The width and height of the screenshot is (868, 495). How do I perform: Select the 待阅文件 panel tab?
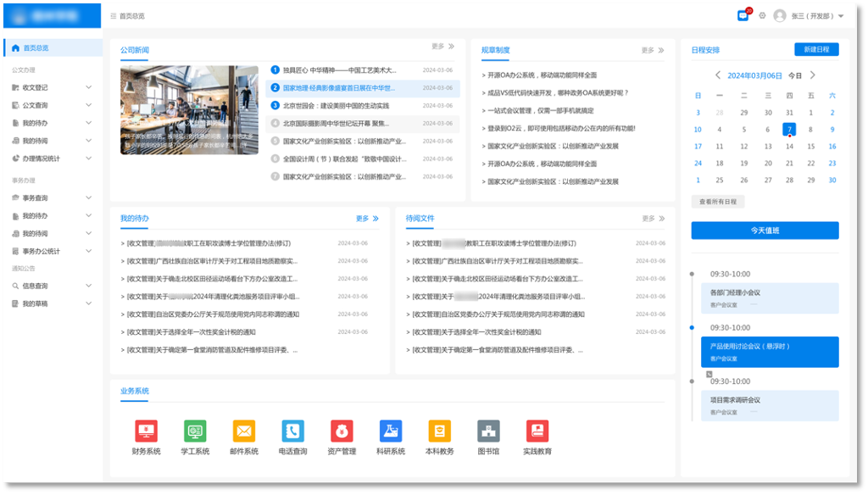420,218
